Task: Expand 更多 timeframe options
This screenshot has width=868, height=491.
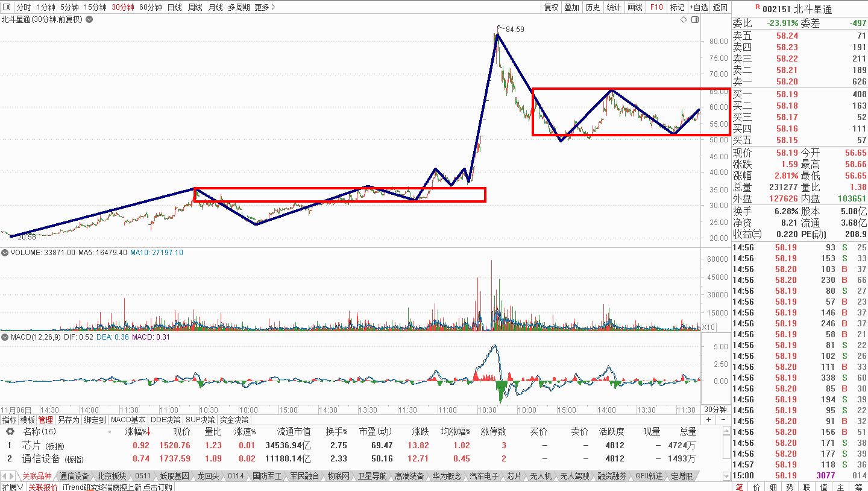Action: click(265, 7)
